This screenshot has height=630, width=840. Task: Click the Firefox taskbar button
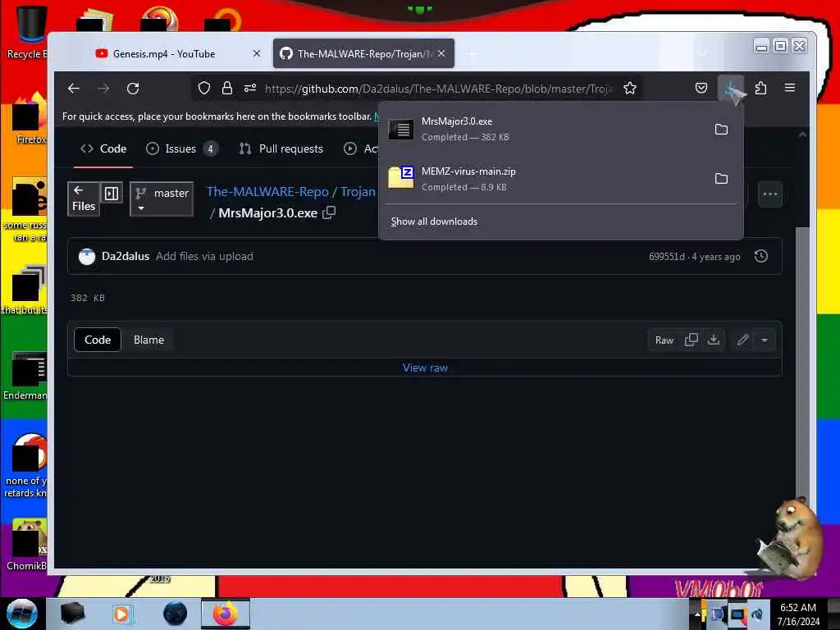pyautogui.click(x=226, y=614)
